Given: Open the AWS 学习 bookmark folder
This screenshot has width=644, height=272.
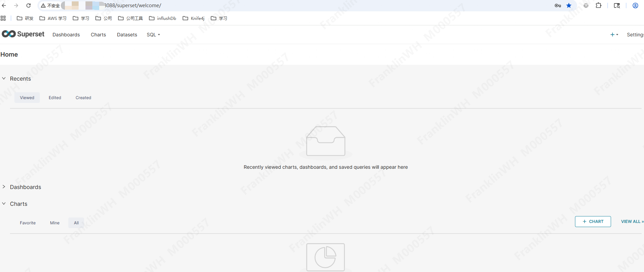Looking at the screenshot, I should point(53,18).
